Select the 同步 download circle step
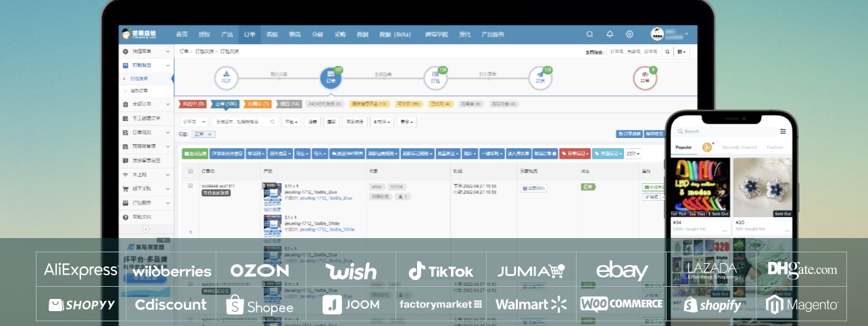 [226, 78]
